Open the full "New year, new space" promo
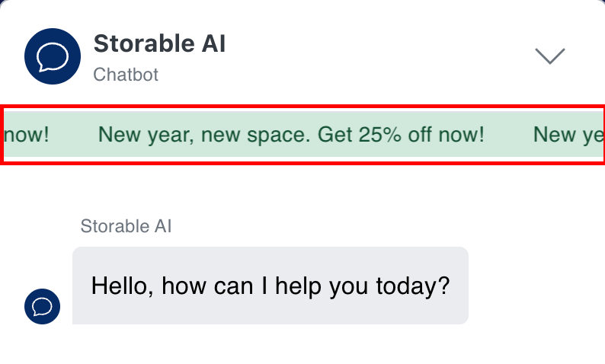The image size is (605, 364). click(291, 135)
